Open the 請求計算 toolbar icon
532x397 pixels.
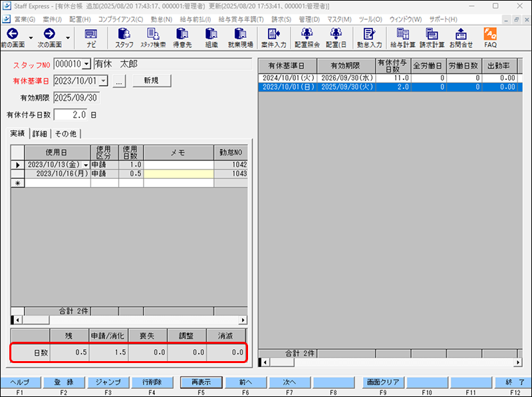[432, 37]
